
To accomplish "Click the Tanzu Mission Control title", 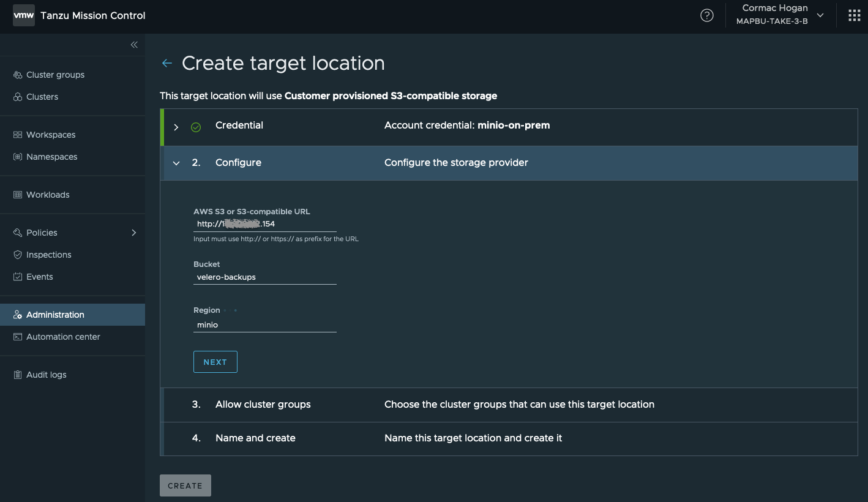I will click(93, 15).
